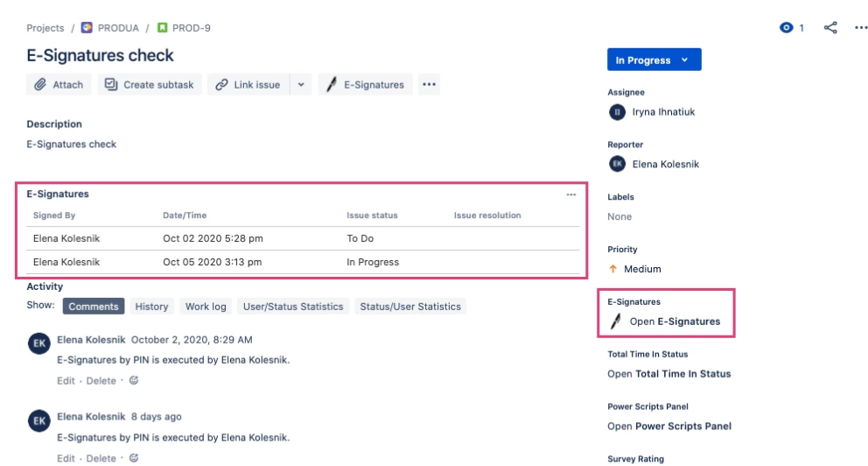Image resolution: width=868 pixels, height=466 pixels.
Task: Add reaction to first comment
Action: [x=133, y=381]
